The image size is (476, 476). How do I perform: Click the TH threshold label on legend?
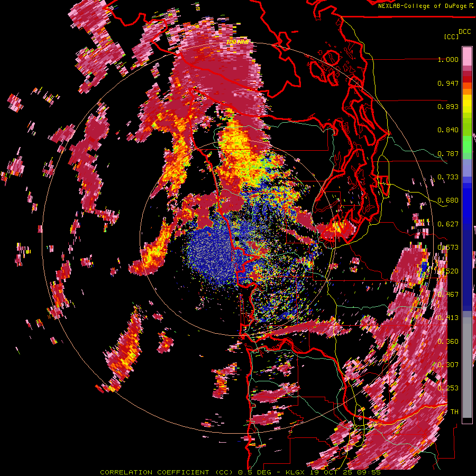click(x=454, y=411)
